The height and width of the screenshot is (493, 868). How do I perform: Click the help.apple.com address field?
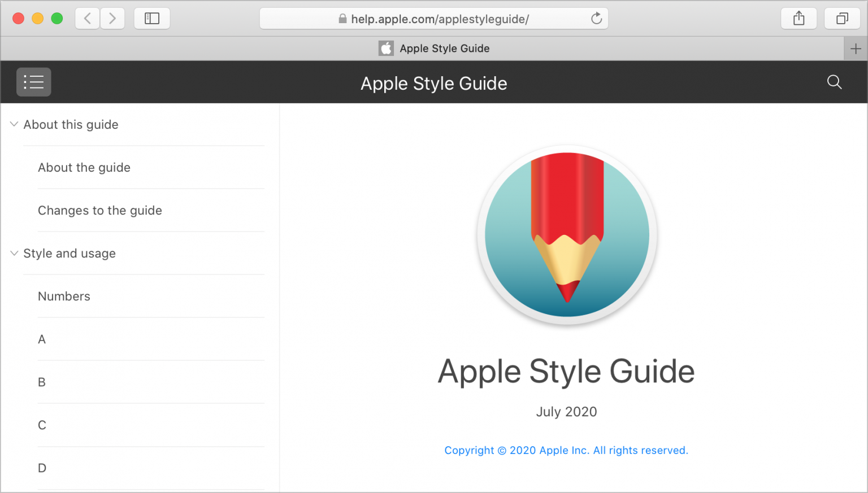pos(434,19)
